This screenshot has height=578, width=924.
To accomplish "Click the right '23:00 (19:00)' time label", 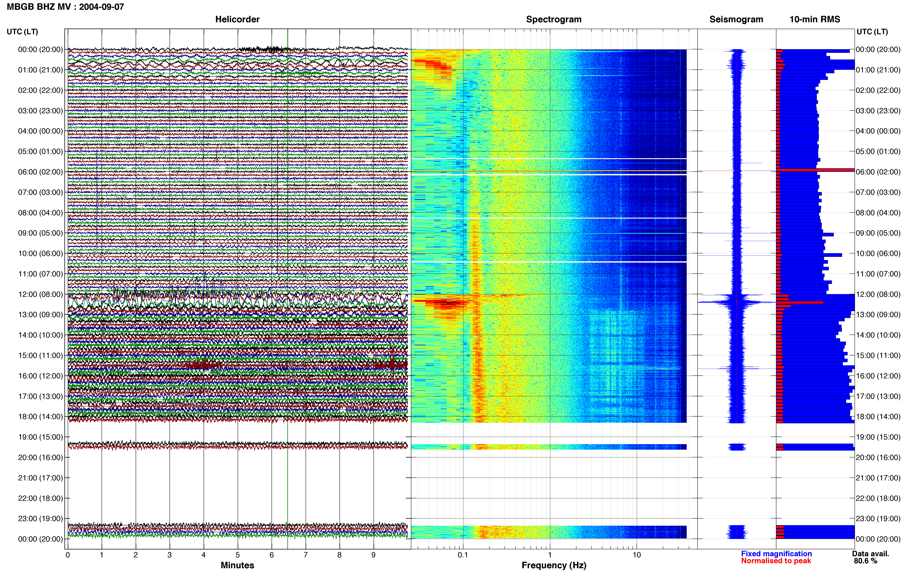I will (878, 518).
